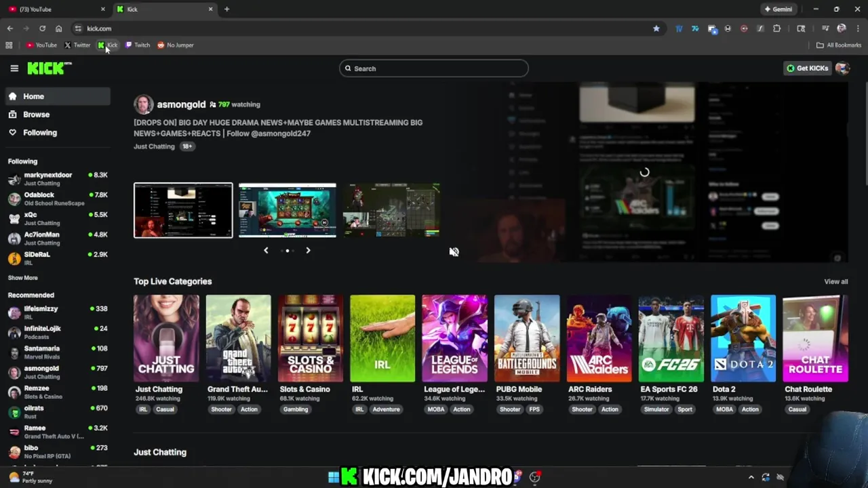Open the EA Sports FC 26 card
The width and height of the screenshot is (868, 488).
(671, 338)
